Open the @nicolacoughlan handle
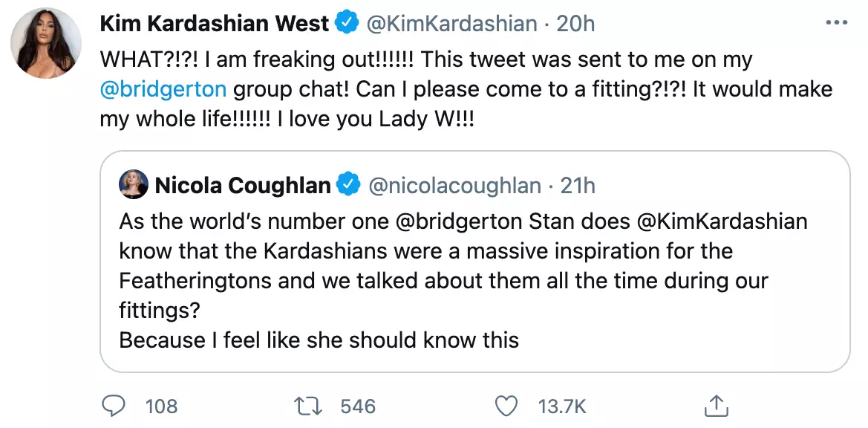This screenshot has width=868, height=428. (x=454, y=185)
